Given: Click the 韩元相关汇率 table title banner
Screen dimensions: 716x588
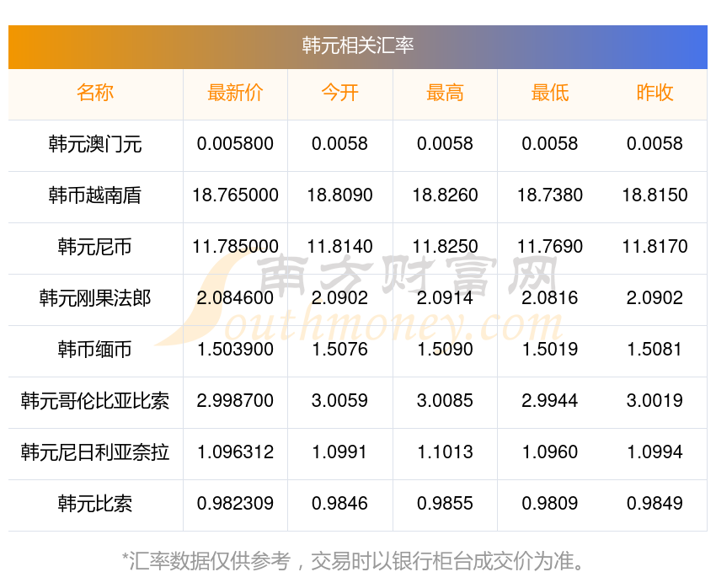Looking at the screenshot, I should click(x=357, y=46).
